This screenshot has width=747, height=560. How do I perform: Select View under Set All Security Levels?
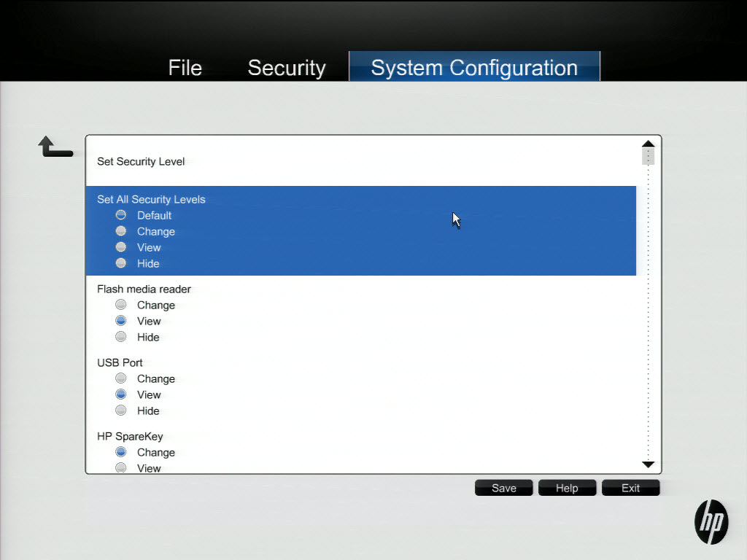(121, 247)
